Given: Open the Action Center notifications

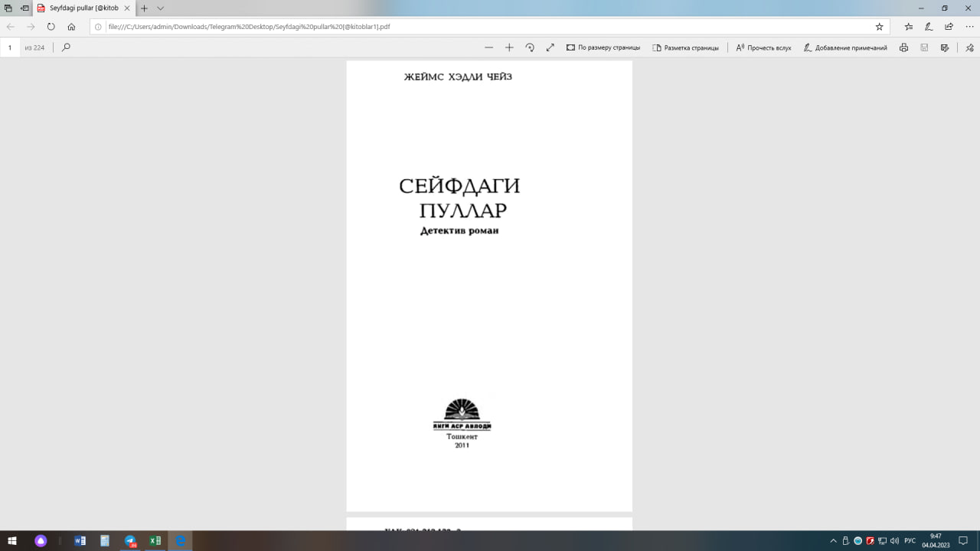Looking at the screenshot, I should pyautogui.click(x=963, y=540).
